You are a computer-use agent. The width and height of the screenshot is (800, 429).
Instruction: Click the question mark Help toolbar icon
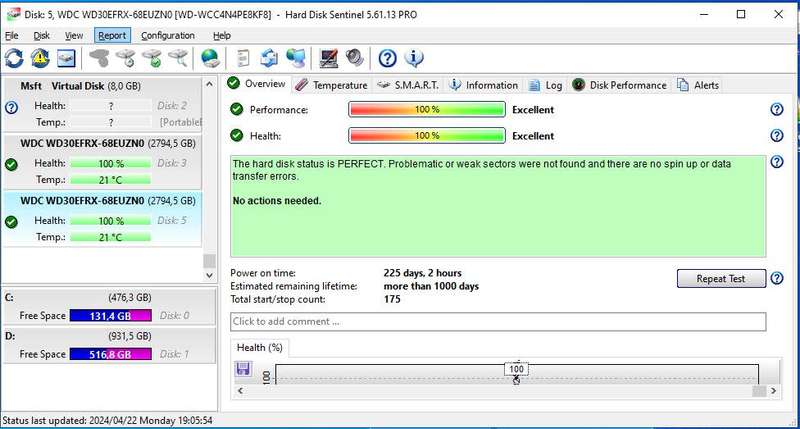click(387, 58)
